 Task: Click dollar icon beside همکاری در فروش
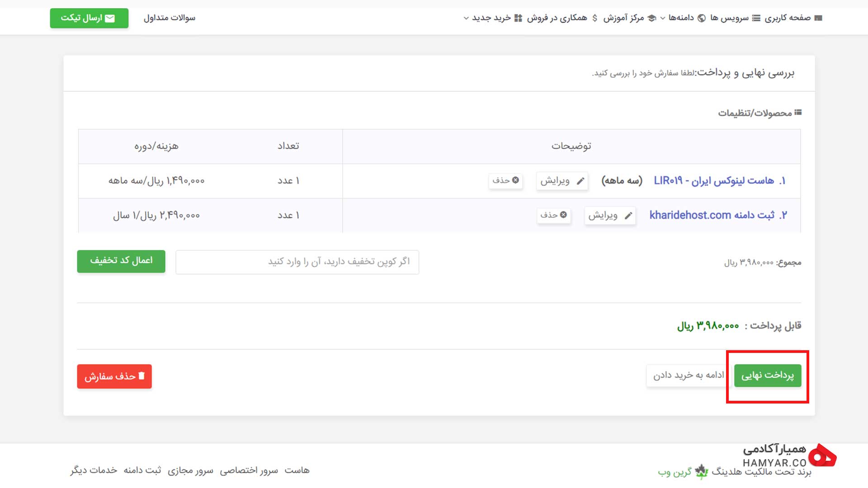coord(594,18)
